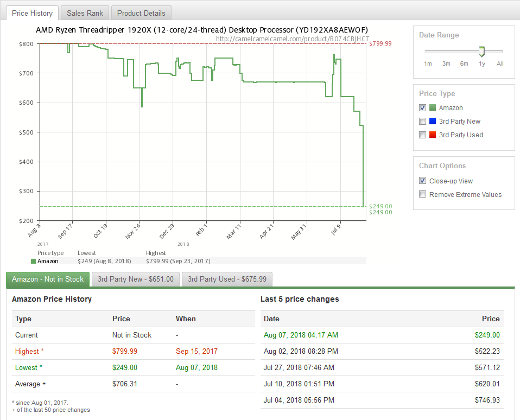Click the Average price $706.31 cell
This screenshot has width=520, height=420.
coord(125,384)
